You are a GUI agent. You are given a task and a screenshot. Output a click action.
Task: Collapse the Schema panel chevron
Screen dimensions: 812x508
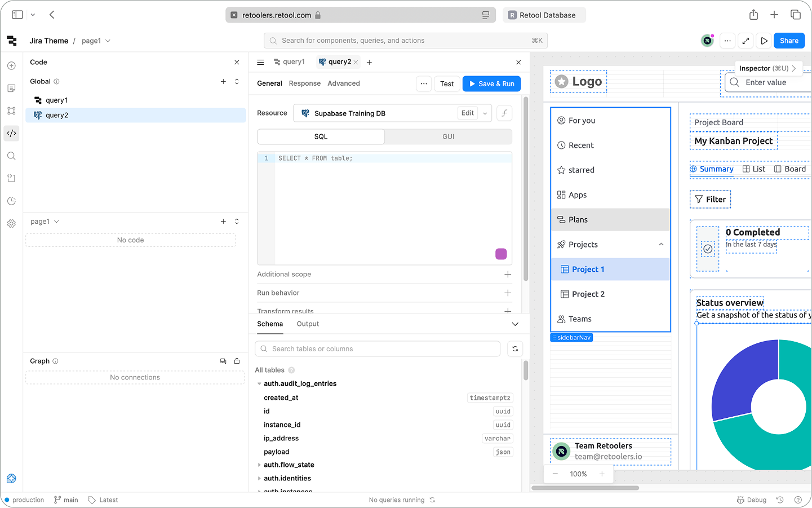[515, 324]
